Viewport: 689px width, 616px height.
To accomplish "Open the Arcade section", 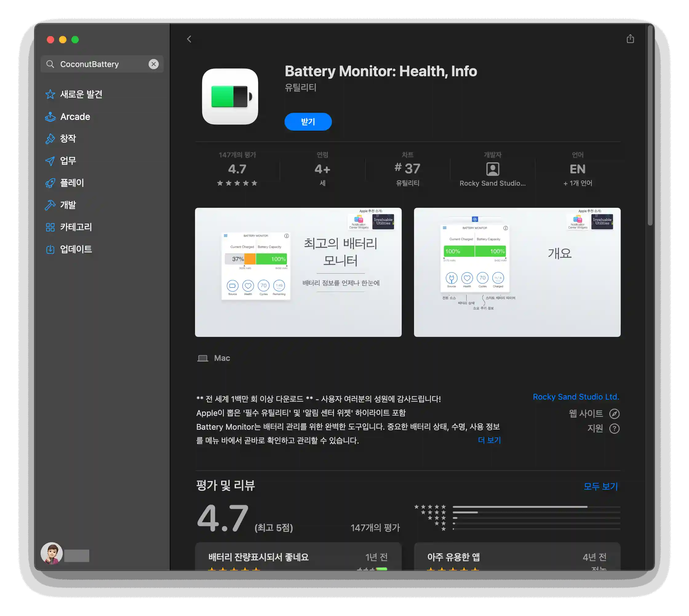I will pyautogui.click(x=75, y=116).
